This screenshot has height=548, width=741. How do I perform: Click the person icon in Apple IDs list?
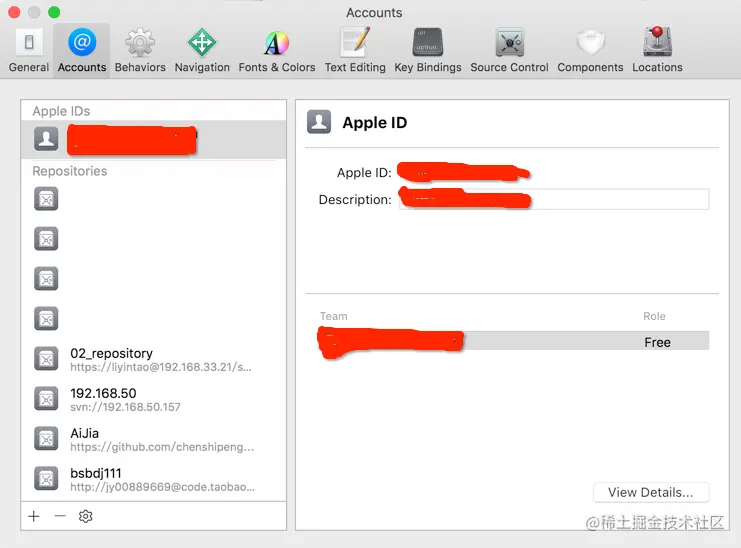[x=46, y=139]
